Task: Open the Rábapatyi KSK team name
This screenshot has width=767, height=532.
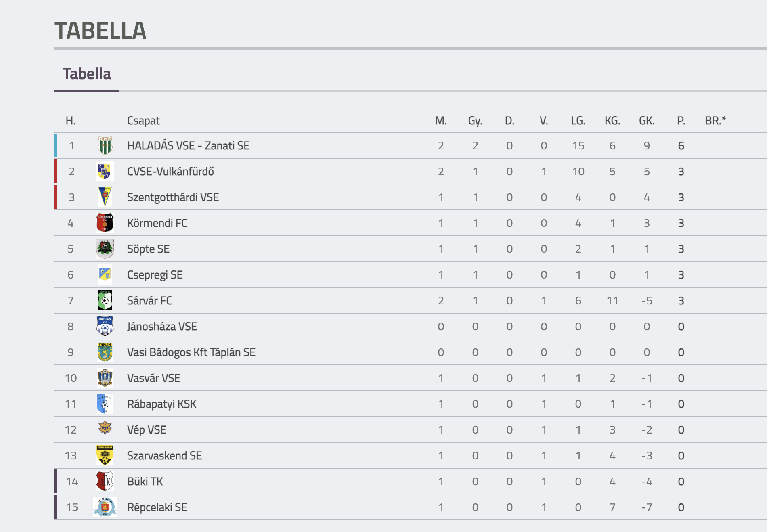Action: (x=162, y=404)
